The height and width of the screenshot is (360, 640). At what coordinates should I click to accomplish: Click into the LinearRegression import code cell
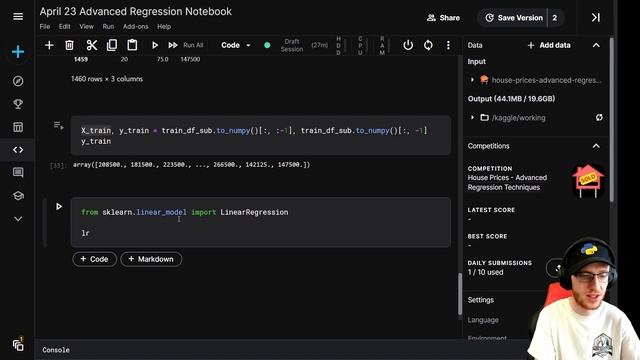point(261,222)
